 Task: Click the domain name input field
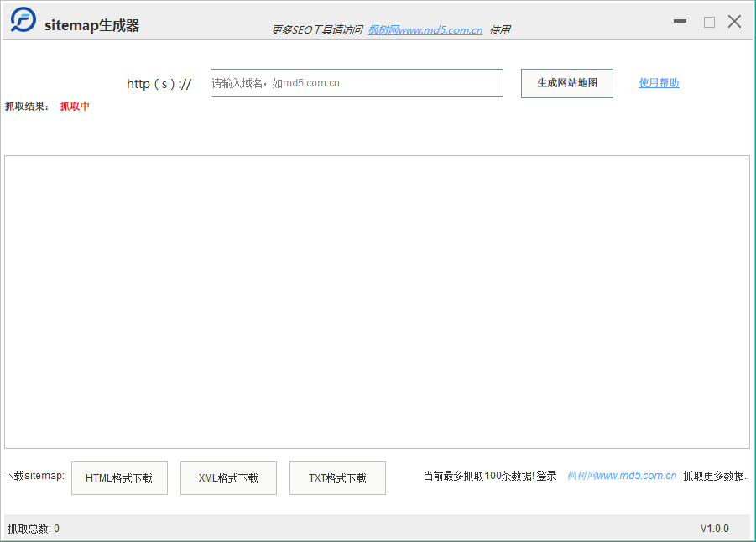coord(357,83)
